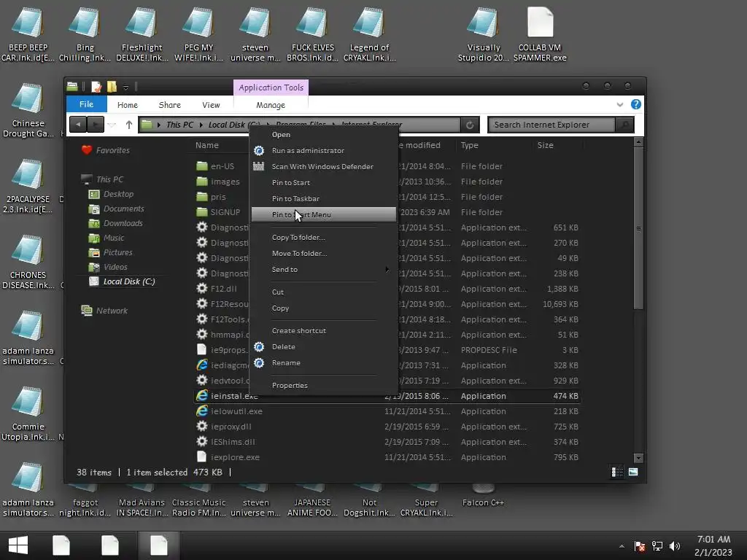
Task: Click New folder quick access icon
Action: (x=112, y=87)
